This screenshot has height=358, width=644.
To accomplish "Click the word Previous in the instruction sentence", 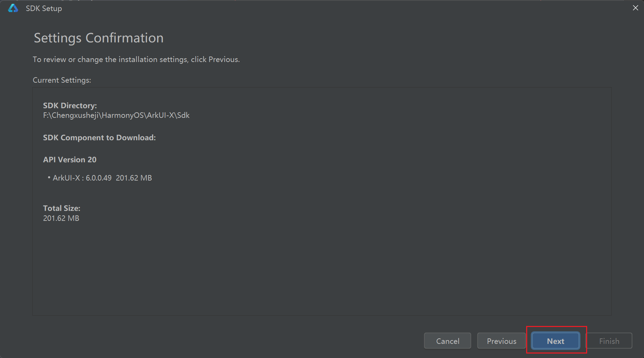I will tap(223, 59).
